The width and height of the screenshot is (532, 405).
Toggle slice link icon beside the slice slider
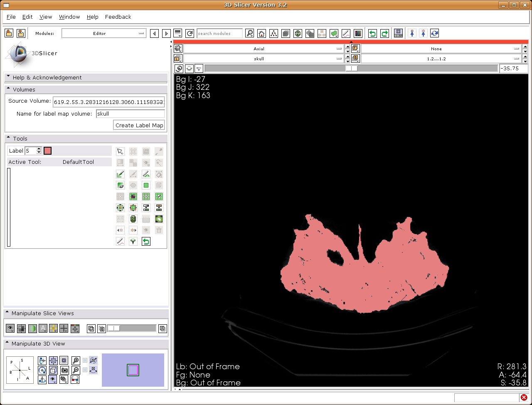[x=179, y=69]
